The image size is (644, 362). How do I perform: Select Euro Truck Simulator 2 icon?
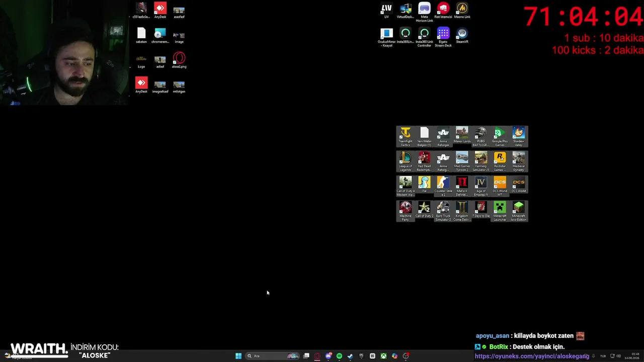pos(443,212)
